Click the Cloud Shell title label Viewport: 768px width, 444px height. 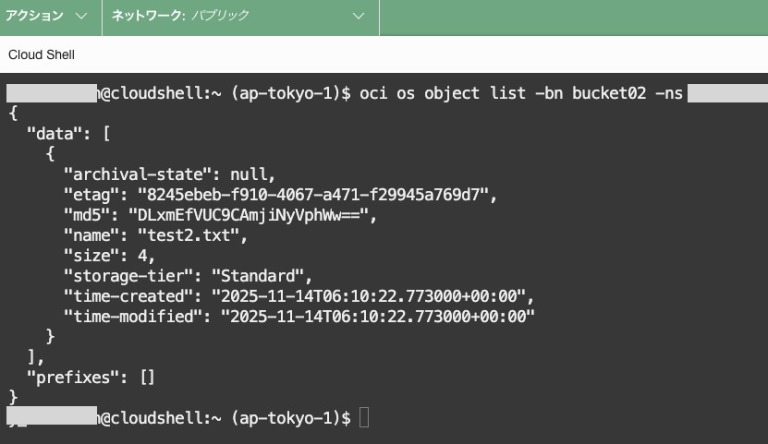click(41, 55)
